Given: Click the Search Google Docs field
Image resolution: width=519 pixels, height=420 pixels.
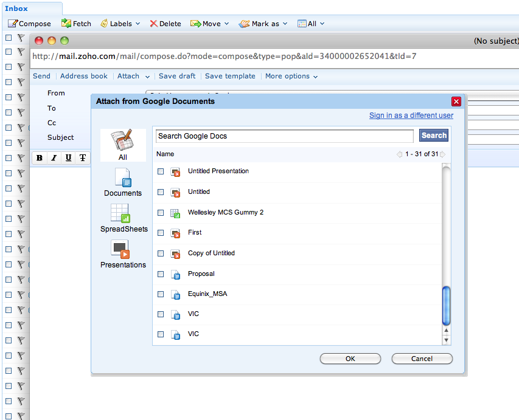Looking at the screenshot, I should coord(284,136).
